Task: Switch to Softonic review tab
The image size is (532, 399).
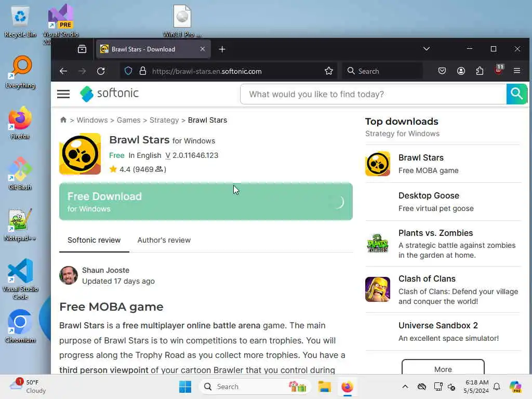Action: tap(94, 240)
